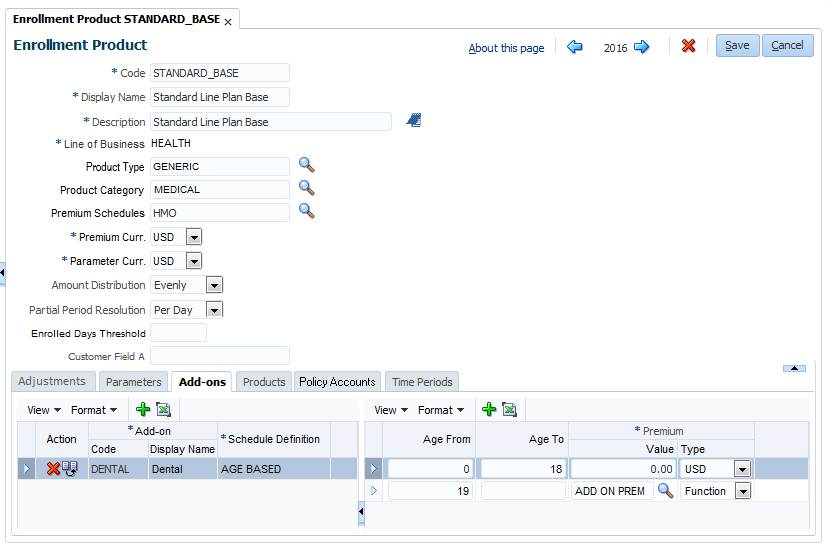
Task: Click the Description input field
Action: click(x=271, y=122)
